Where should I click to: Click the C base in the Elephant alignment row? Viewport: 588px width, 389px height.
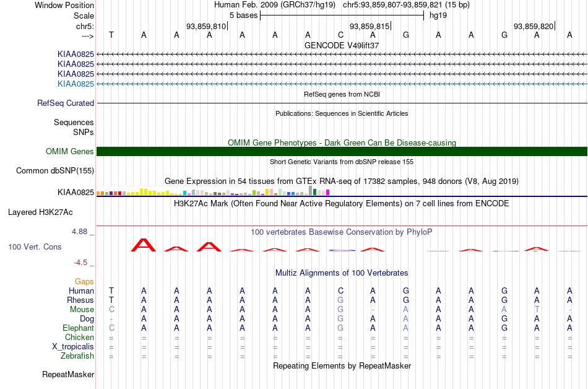coord(111,328)
